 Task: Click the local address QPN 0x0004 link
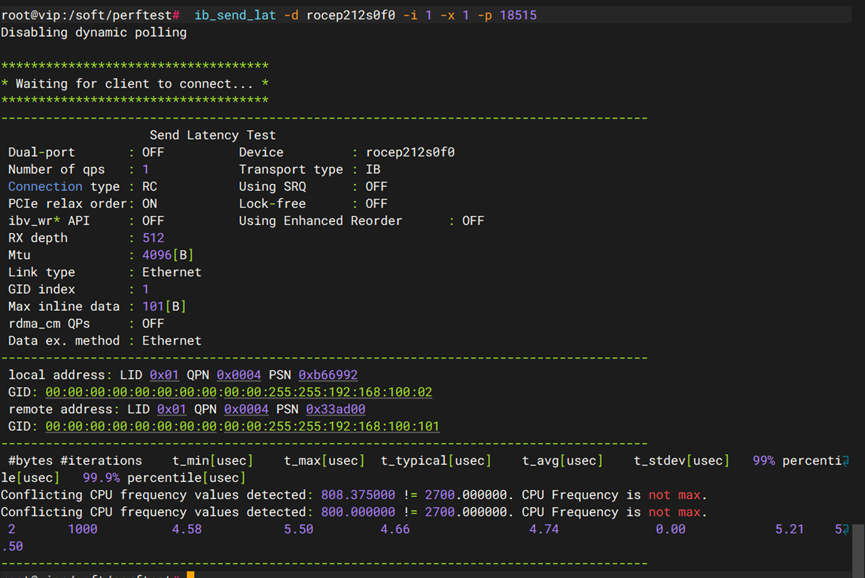[239, 375]
